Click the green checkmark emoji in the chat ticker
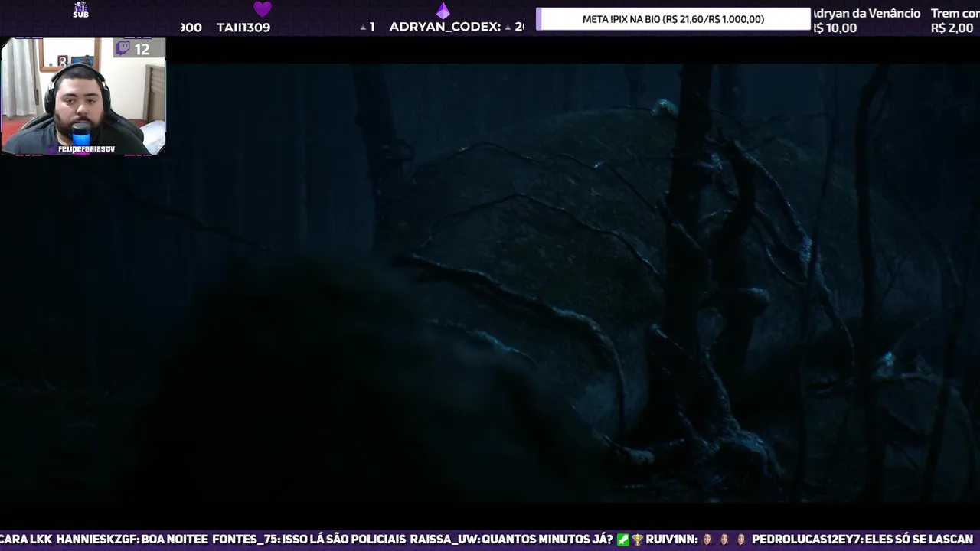This screenshot has height=551, width=980. coord(622,540)
